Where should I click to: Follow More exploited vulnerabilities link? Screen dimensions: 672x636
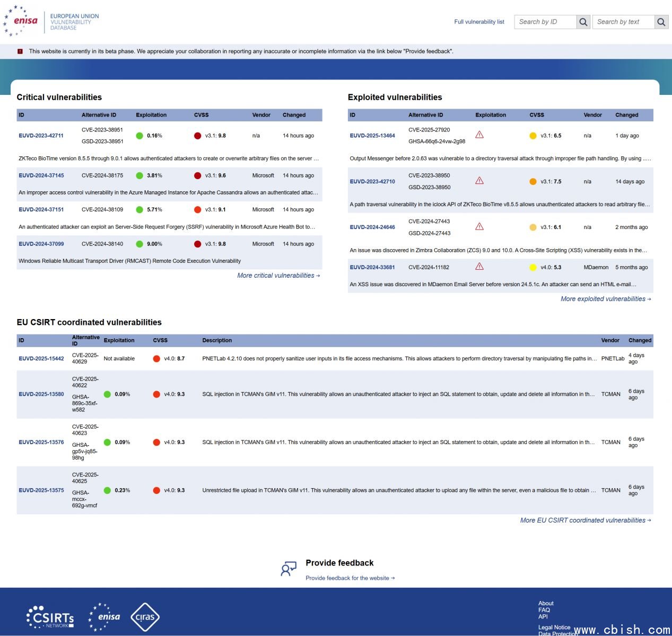point(606,299)
